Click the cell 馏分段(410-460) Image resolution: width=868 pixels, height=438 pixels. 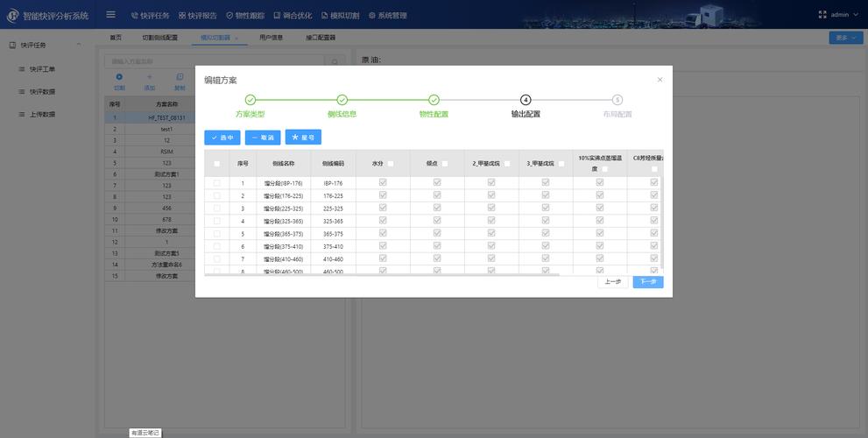(x=284, y=259)
